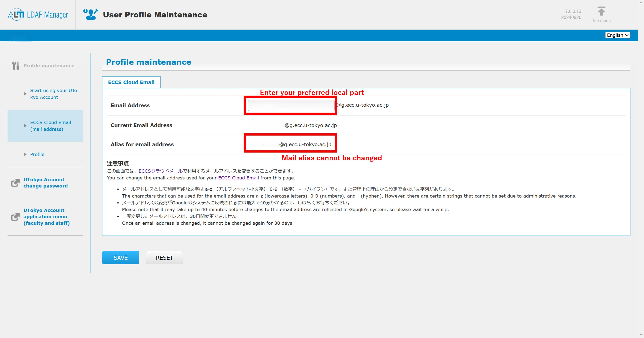
Task: Click triangle marker beside Profile item
Action: [25, 155]
